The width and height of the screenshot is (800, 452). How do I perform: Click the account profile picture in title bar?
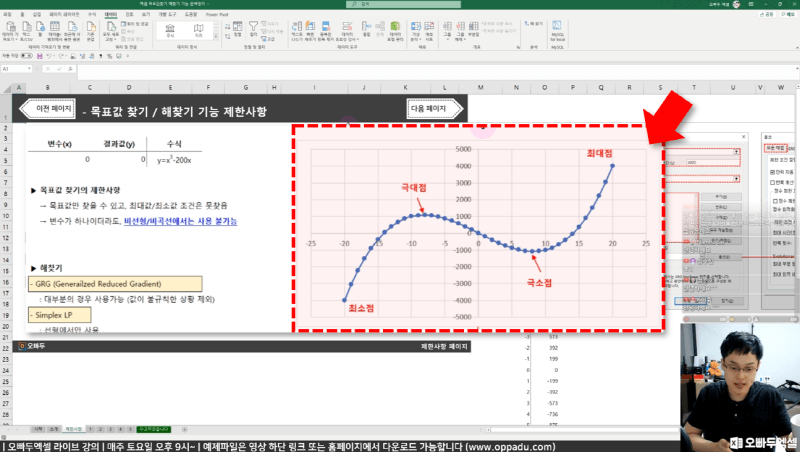736,4
